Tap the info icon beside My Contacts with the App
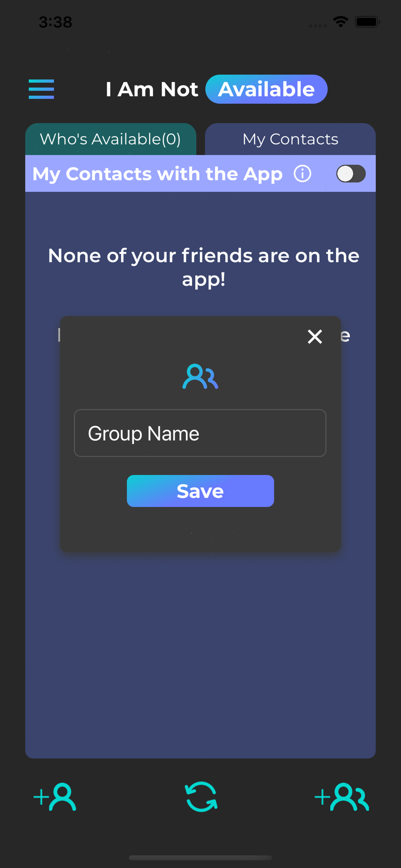The image size is (401, 868). tap(302, 174)
